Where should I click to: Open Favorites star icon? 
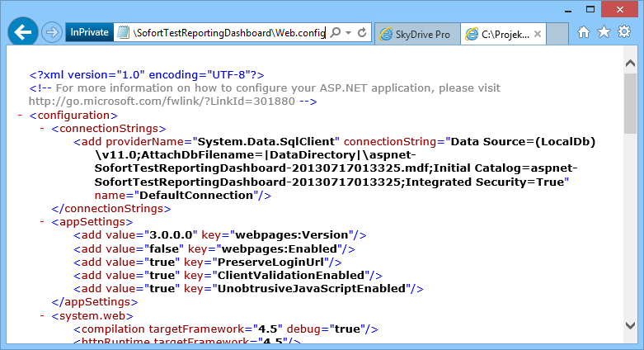[x=604, y=33]
